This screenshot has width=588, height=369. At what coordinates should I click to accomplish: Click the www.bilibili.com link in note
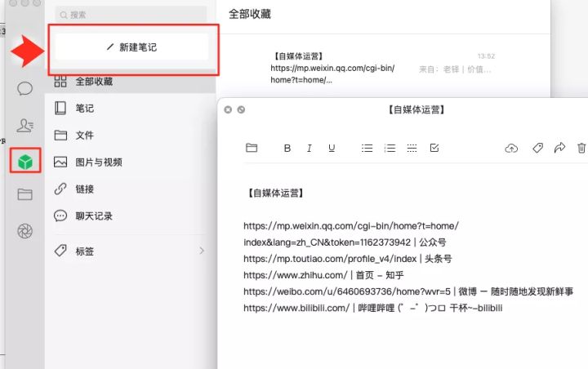click(x=296, y=309)
